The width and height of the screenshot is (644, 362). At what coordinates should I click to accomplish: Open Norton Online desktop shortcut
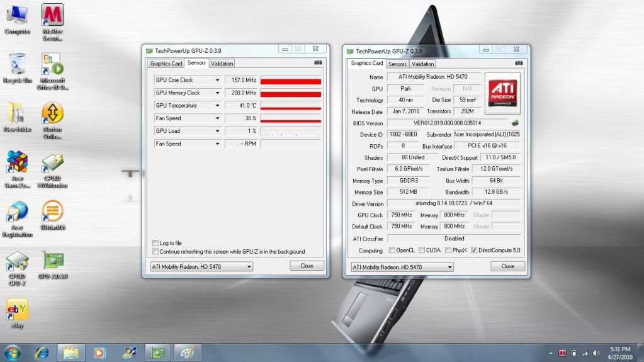[53, 120]
